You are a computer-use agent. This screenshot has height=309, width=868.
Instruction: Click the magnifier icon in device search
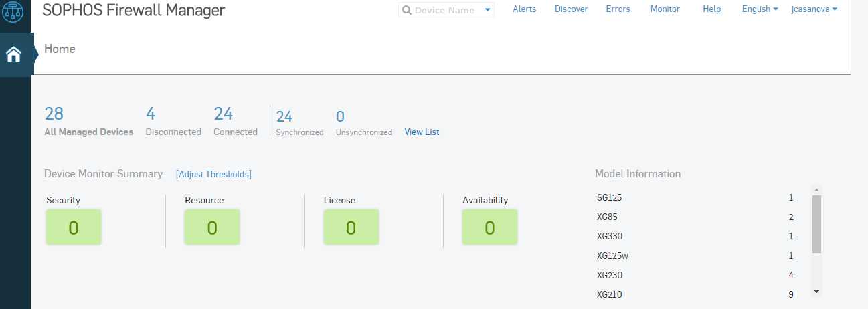(x=406, y=10)
